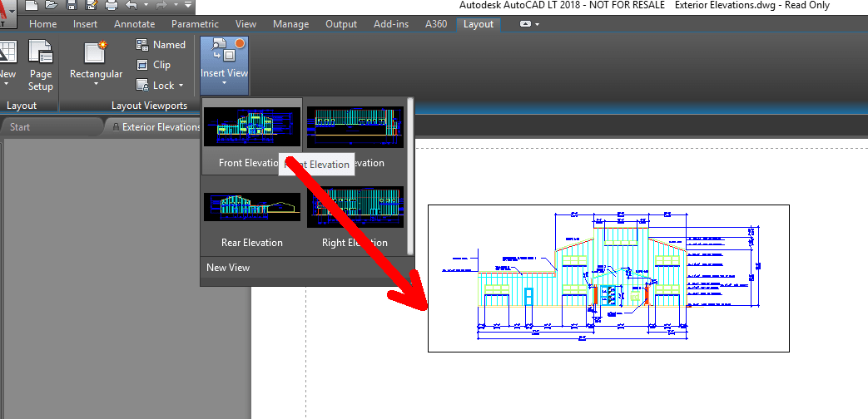
Task: Open the Annotate ribbon tab
Action: [x=135, y=24]
